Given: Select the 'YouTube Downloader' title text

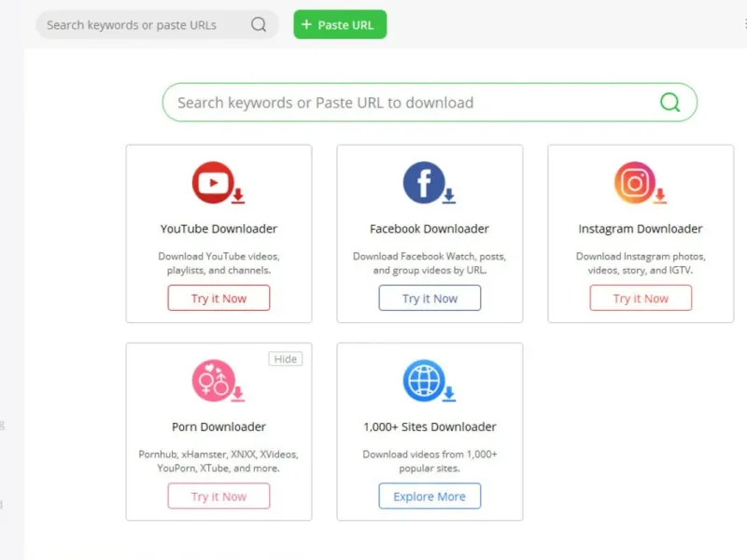Looking at the screenshot, I should pos(218,229).
